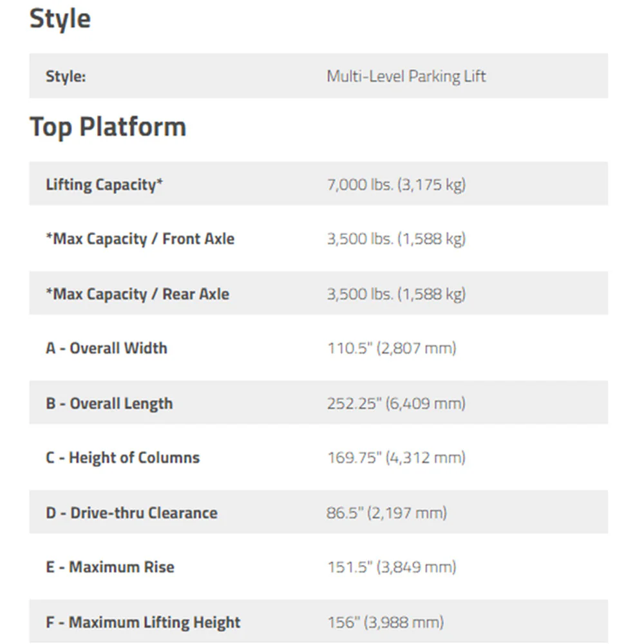The height and width of the screenshot is (644, 644).
Task: Select the Multi-Level Parking Lift value
Action: coord(406,77)
